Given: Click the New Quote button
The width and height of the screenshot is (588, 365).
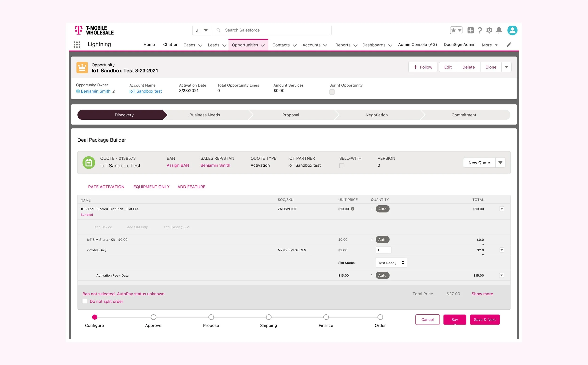Looking at the screenshot, I should click(x=479, y=163).
